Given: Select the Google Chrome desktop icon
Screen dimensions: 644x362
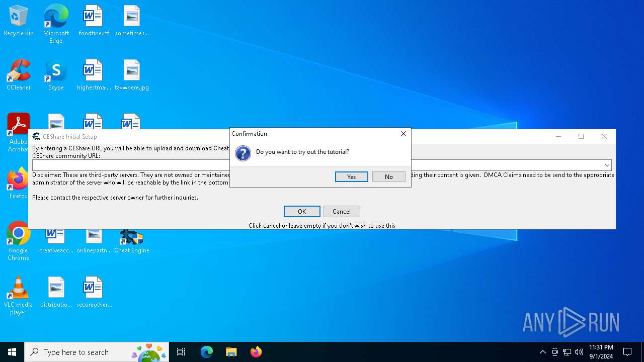Looking at the screenshot, I should 19,241.
